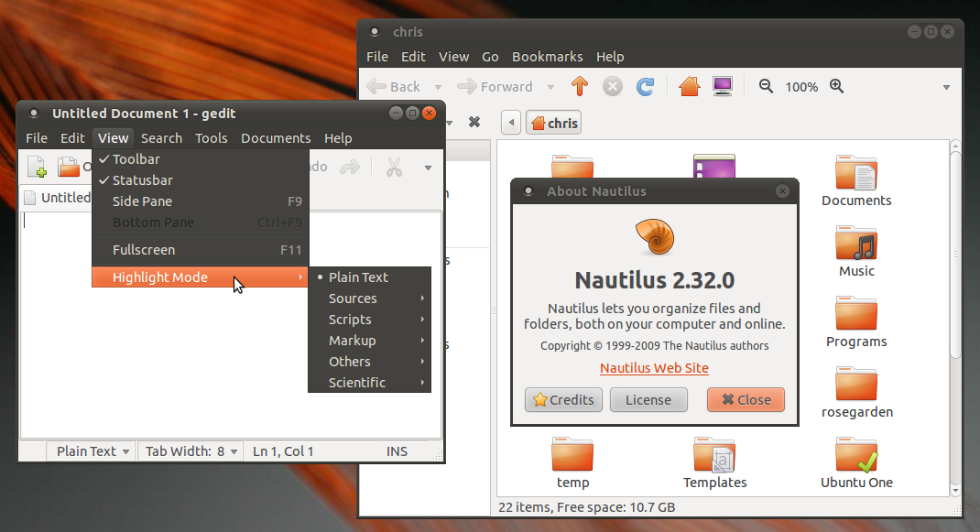Expand Scripts highlight submenu

click(369, 320)
